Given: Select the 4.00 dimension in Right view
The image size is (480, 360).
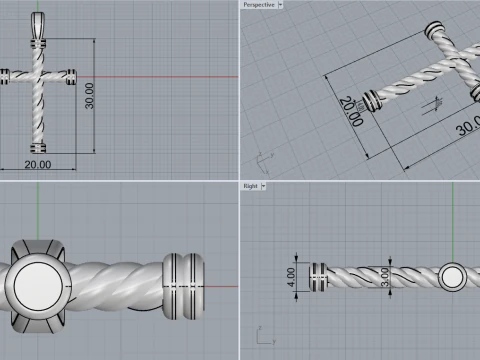Looking at the screenshot, I should tap(291, 277).
